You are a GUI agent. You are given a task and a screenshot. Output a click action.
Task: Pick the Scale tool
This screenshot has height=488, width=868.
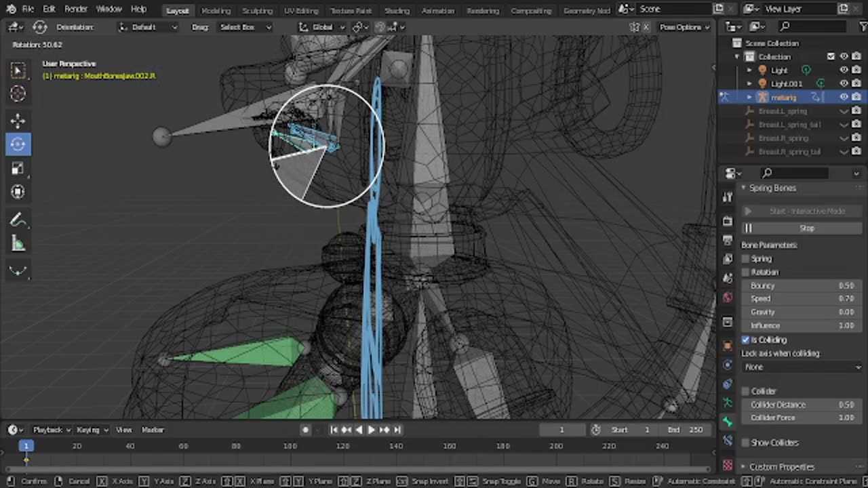point(18,168)
